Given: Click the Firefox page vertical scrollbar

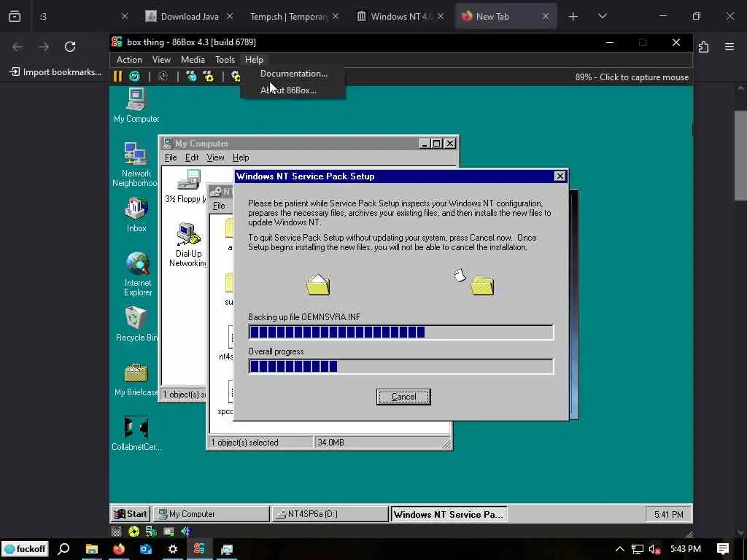Looking at the screenshot, I should (740, 155).
